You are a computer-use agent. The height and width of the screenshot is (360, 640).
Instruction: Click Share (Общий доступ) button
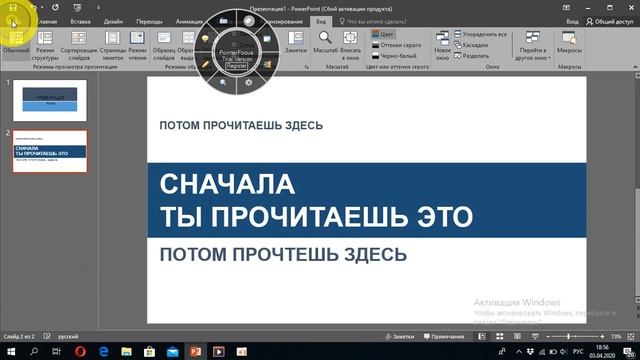point(609,22)
